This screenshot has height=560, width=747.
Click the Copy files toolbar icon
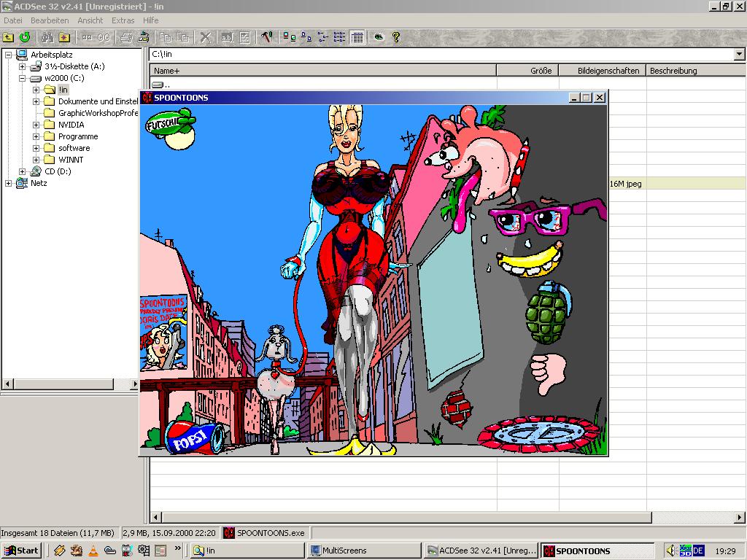166,37
